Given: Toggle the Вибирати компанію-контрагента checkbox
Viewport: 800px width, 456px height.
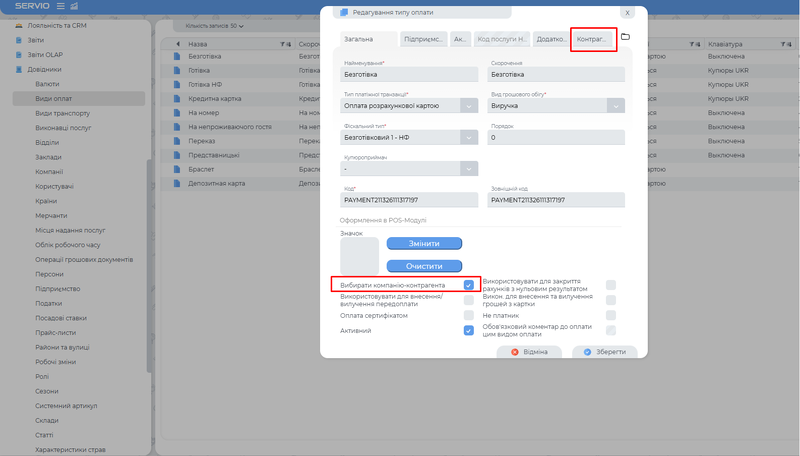Looking at the screenshot, I should point(468,285).
